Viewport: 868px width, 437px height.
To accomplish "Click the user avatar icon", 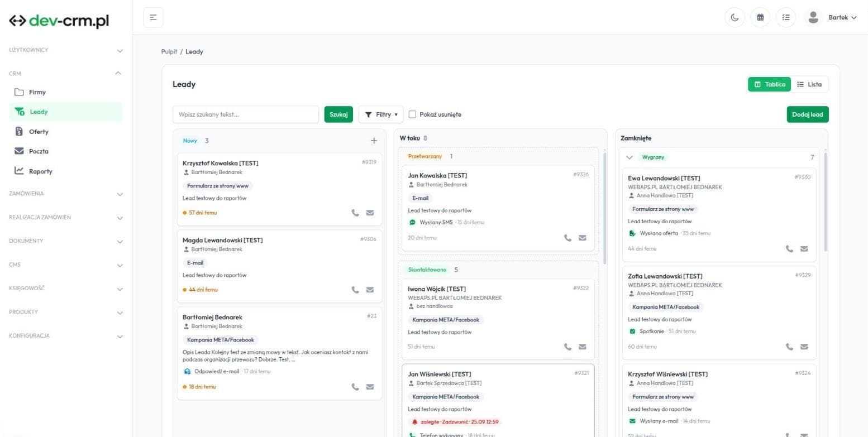I will pyautogui.click(x=813, y=17).
